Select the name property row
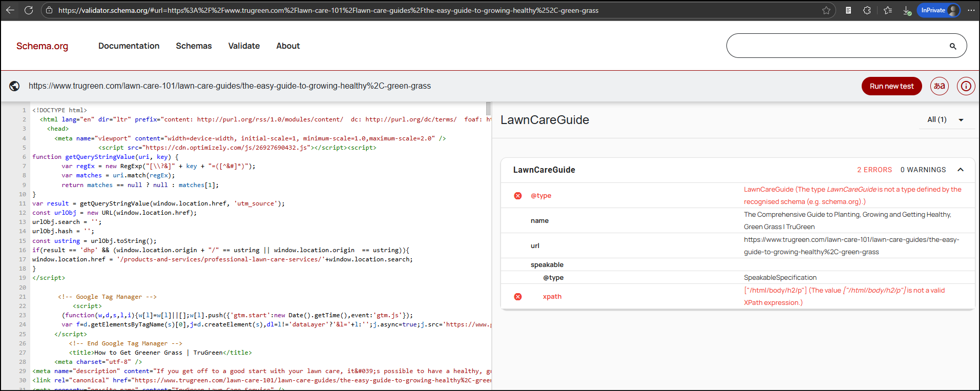This screenshot has width=980, height=391. point(738,221)
